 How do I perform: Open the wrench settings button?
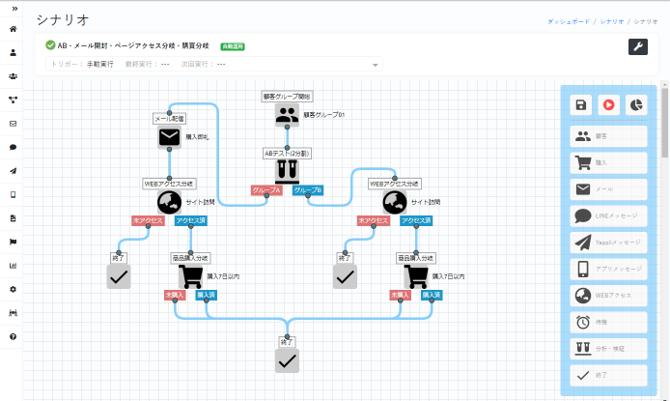pyautogui.click(x=638, y=47)
